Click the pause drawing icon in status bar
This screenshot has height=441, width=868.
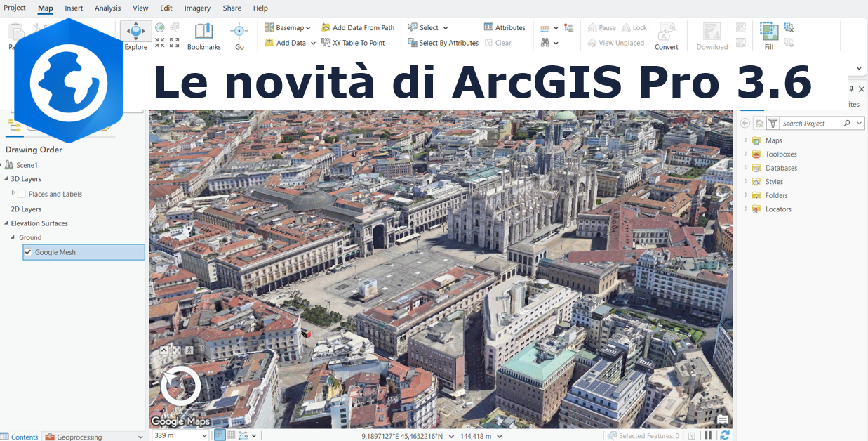click(708, 435)
